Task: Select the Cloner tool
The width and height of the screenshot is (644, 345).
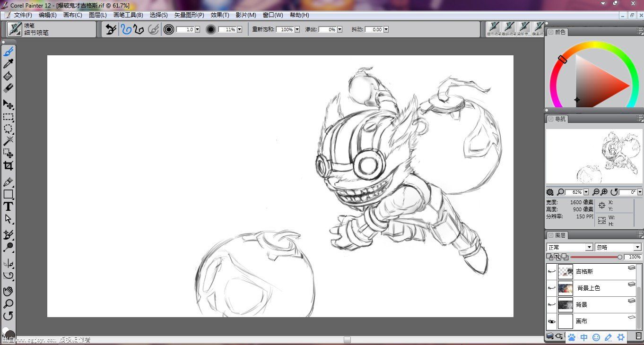Action: pos(8,235)
